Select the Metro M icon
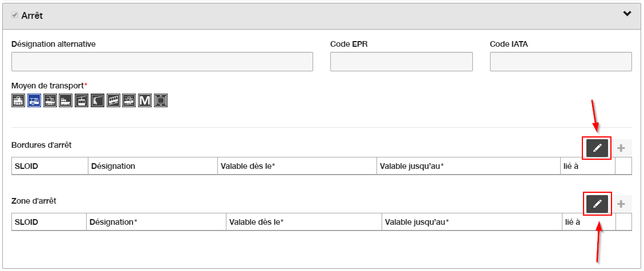 [x=145, y=100]
